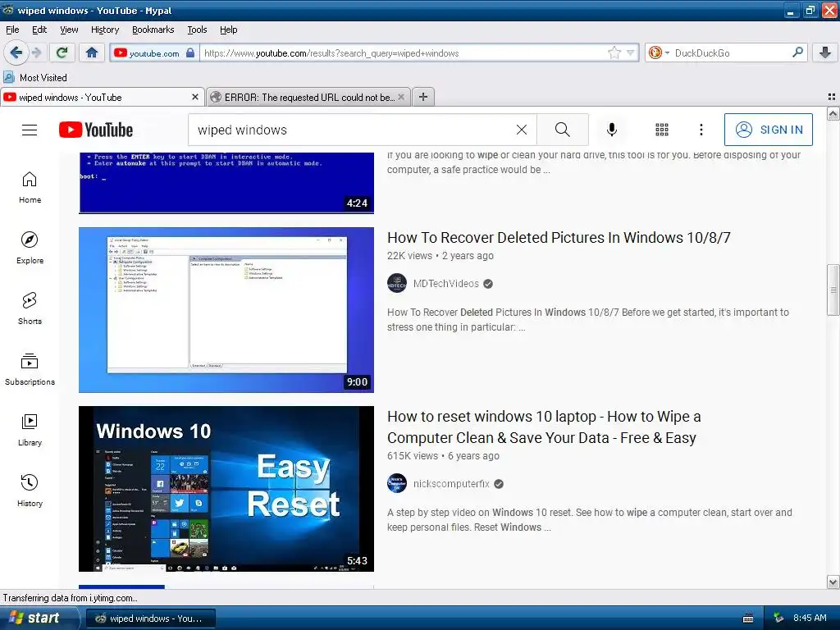Select the wiped windows taskbar button

151,619
